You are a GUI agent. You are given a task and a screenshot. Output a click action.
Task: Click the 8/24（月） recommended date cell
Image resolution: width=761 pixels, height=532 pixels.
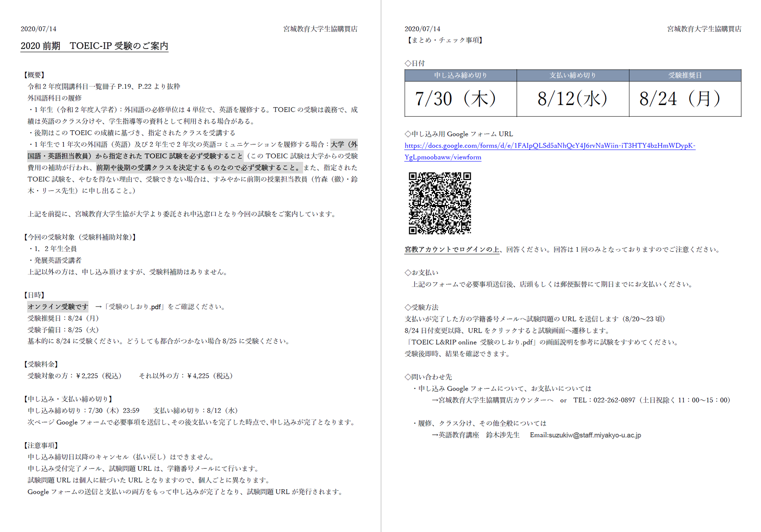pos(685,99)
